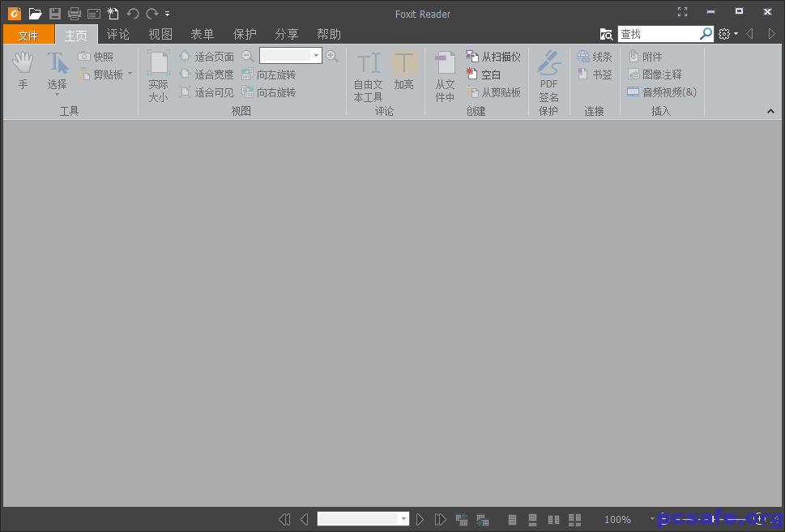Click 向左旋转 rotate left
Viewport: 785px width, 532px height.
pos(268,74)
